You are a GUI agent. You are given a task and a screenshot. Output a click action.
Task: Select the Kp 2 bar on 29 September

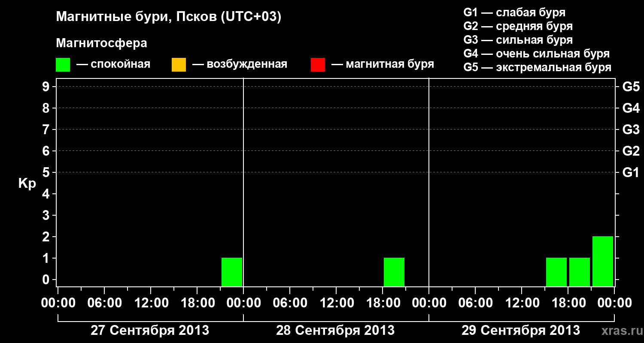pyautogui.click(x=603, y=261)
